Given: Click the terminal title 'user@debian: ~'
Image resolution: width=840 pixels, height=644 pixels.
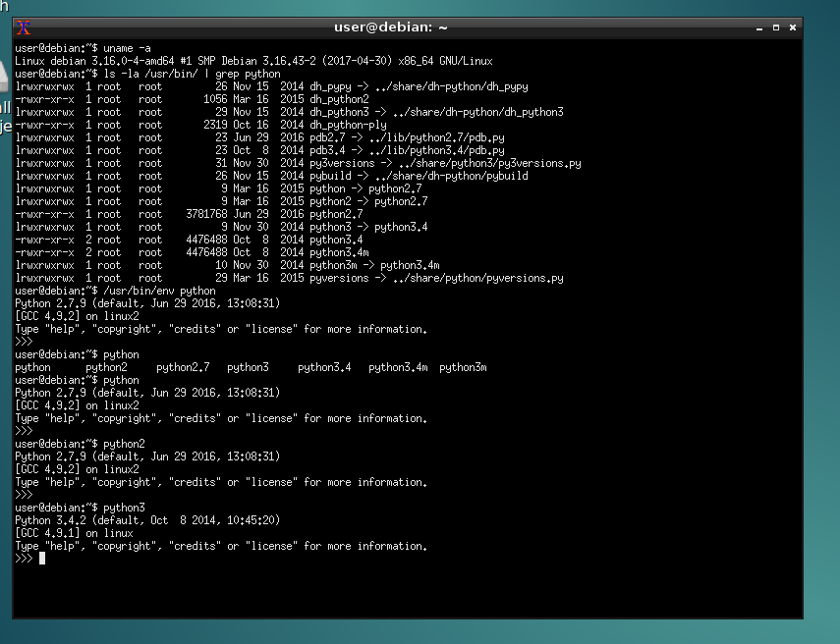Looking at the screenshot, I should [x=391, y=27].
